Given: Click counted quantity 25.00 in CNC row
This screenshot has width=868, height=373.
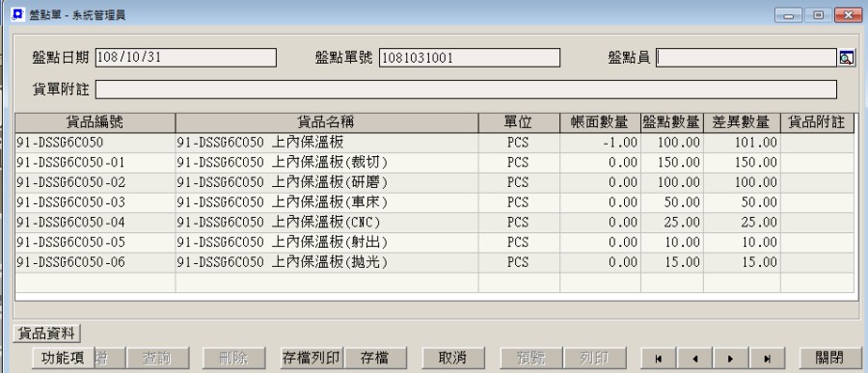Looking at the screenshot, I should pos(672,223).
